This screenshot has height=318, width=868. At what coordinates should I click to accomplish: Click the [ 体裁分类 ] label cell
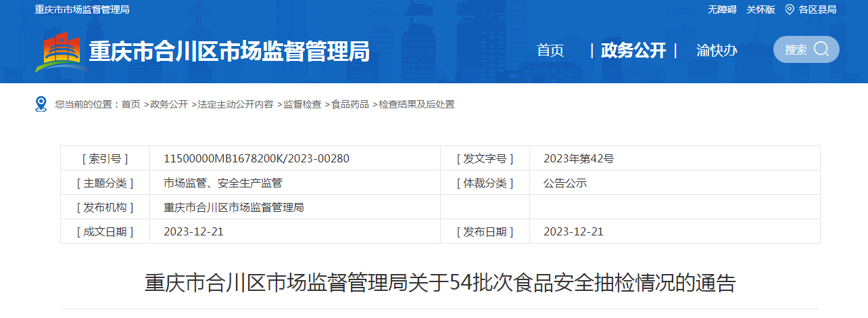tap(485, 183)
